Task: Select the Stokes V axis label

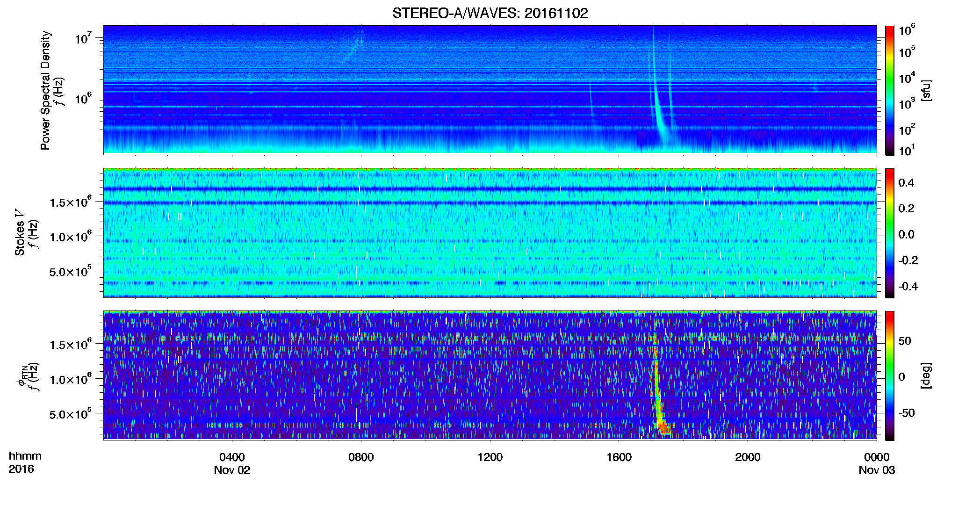Action: [20, 232]
